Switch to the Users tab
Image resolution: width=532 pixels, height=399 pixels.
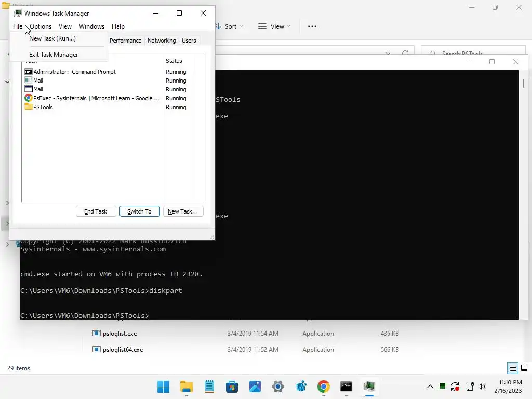(x=189, y=41)
